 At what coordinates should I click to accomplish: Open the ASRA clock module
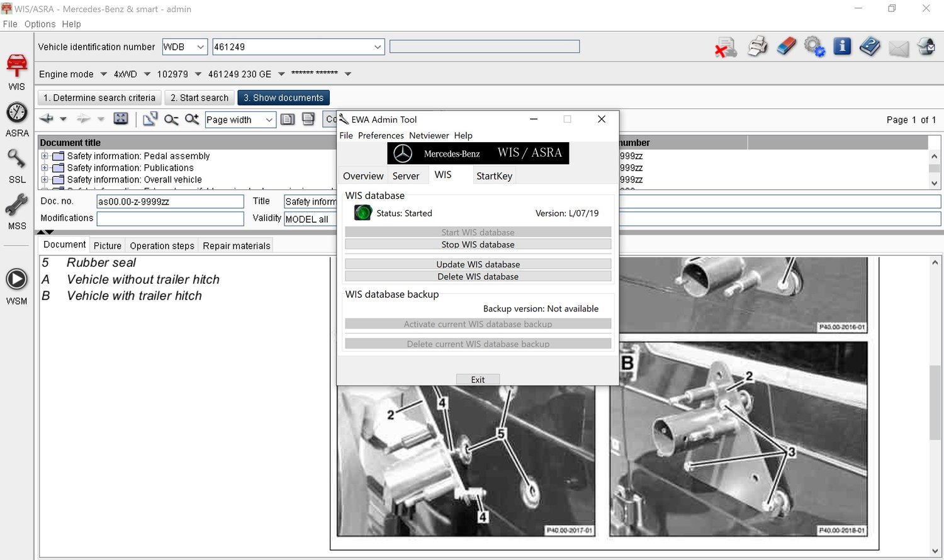tap(17, 113)
